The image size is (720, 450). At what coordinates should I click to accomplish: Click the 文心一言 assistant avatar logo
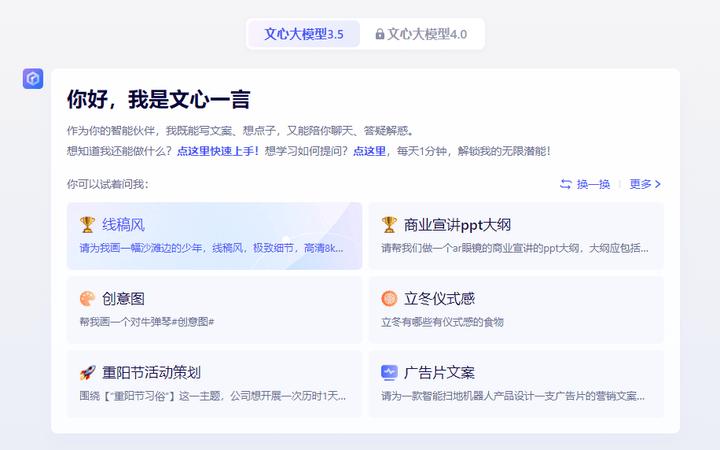(x=33, y=79)
